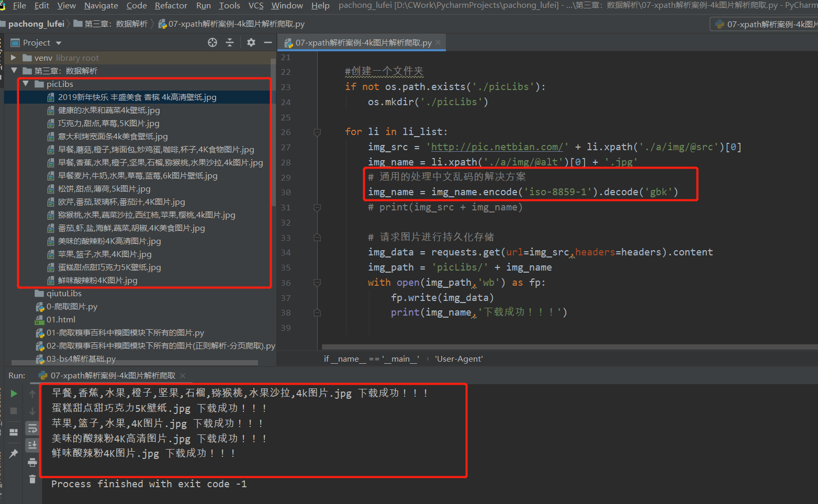The height and width of the screenshot is (504, 818).
Task: Click the Stop process square in Run panel
Action: (14, 411)
